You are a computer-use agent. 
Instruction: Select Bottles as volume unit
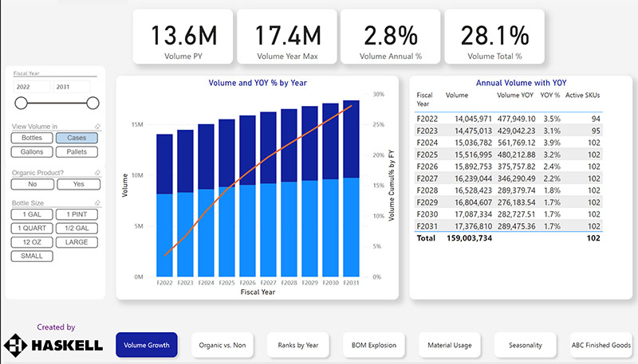coord(32,138)
